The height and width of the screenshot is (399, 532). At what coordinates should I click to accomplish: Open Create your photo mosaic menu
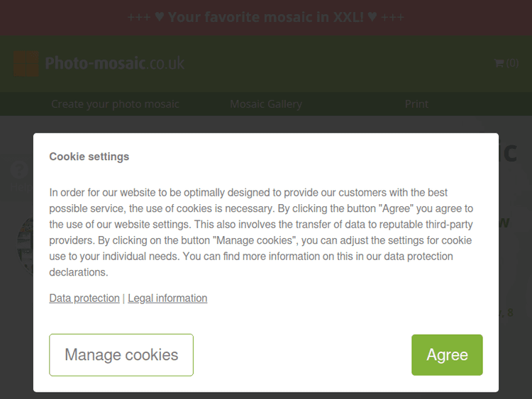pos(115,104)
